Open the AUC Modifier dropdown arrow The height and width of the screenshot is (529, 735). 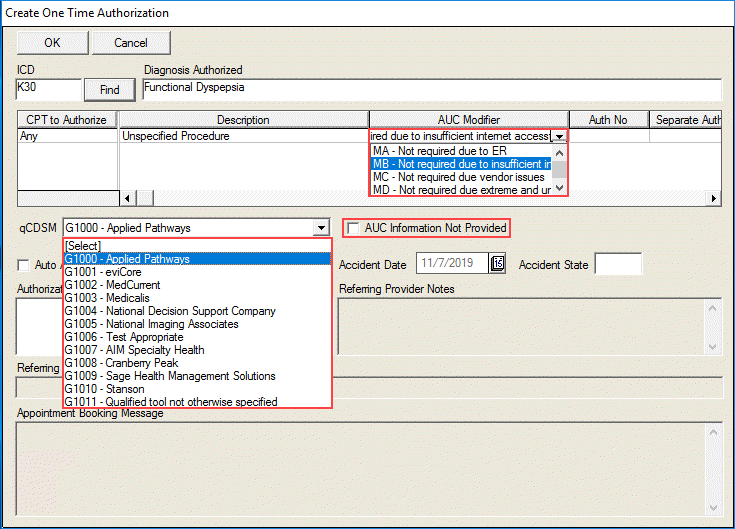560,136
